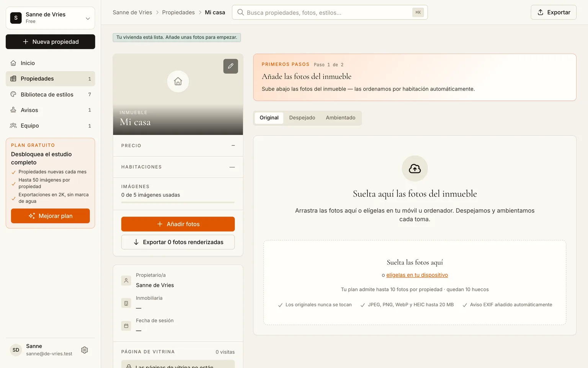Viewport: 588px width, 368px height.
Task: Click the 'Añade las fotos del inmueble' heading
Action: pos(307,77)
